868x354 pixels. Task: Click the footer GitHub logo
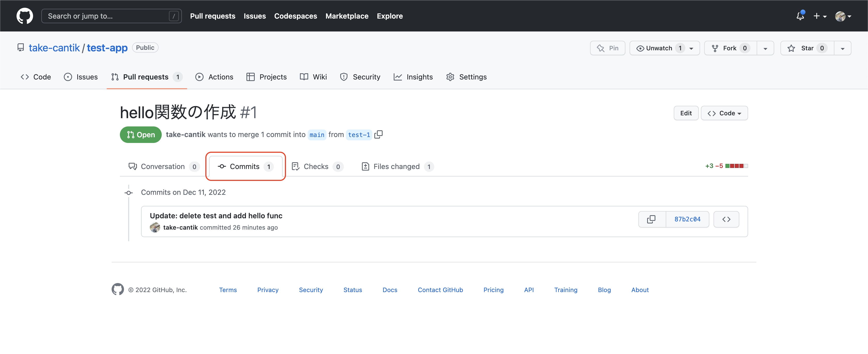point(118,289)
